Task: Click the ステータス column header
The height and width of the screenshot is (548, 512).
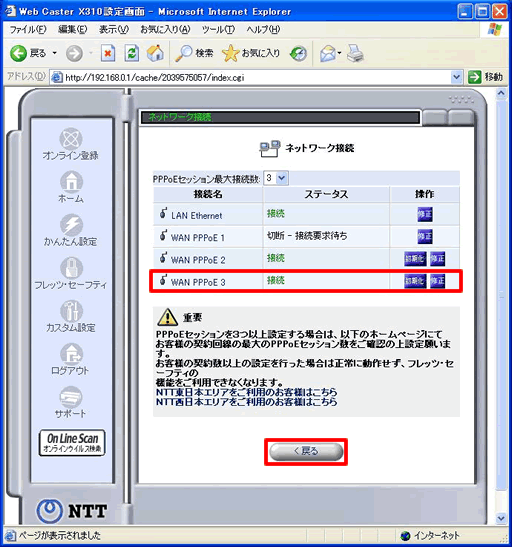Action: [x=326, y=194]
